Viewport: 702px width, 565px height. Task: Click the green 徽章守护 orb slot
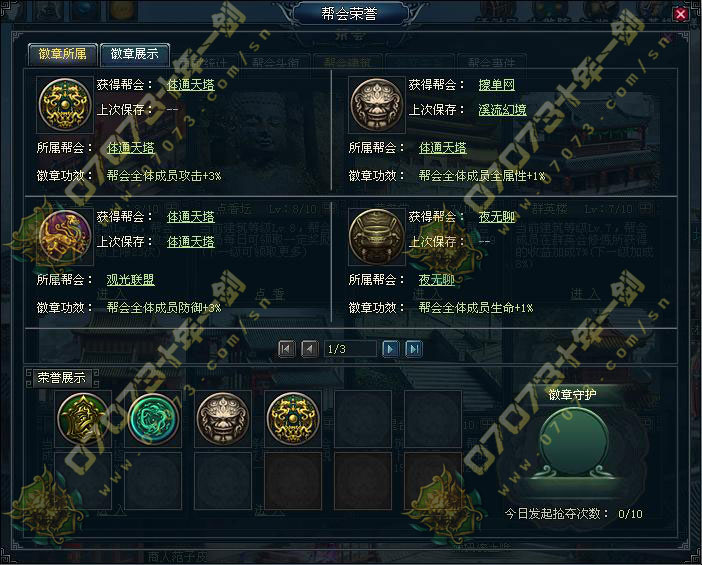tap(575, 441)
